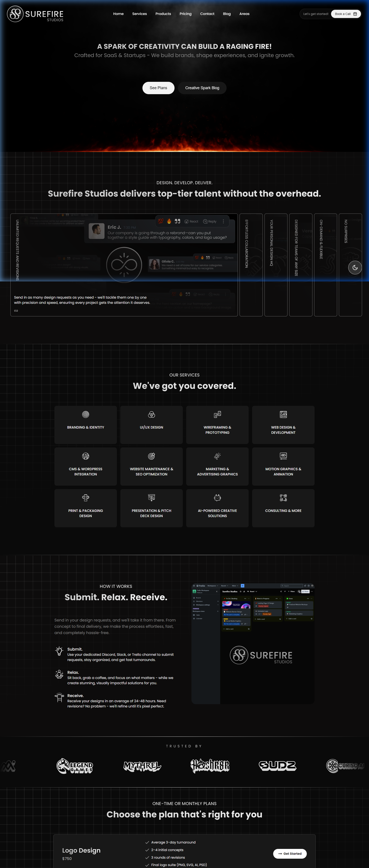
Task: Click calendar icon in Book a Call
Action: coord(355,14)
